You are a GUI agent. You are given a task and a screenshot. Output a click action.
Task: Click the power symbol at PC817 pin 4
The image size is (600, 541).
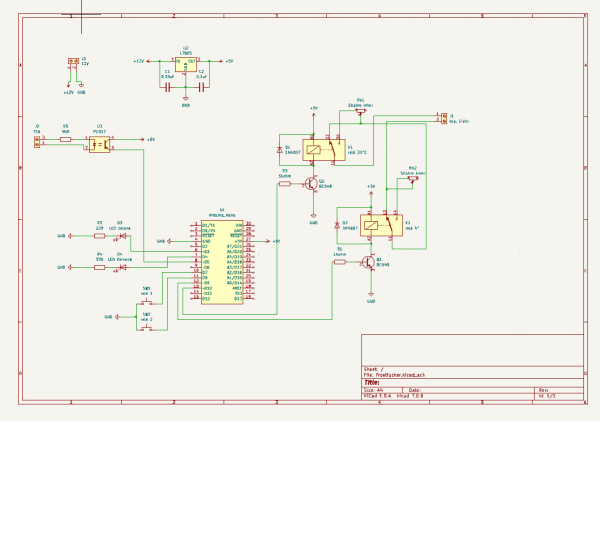coord(142,140)
